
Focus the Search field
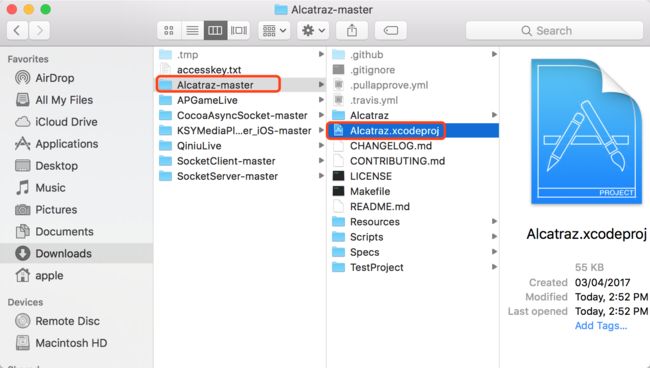point(554,31)
